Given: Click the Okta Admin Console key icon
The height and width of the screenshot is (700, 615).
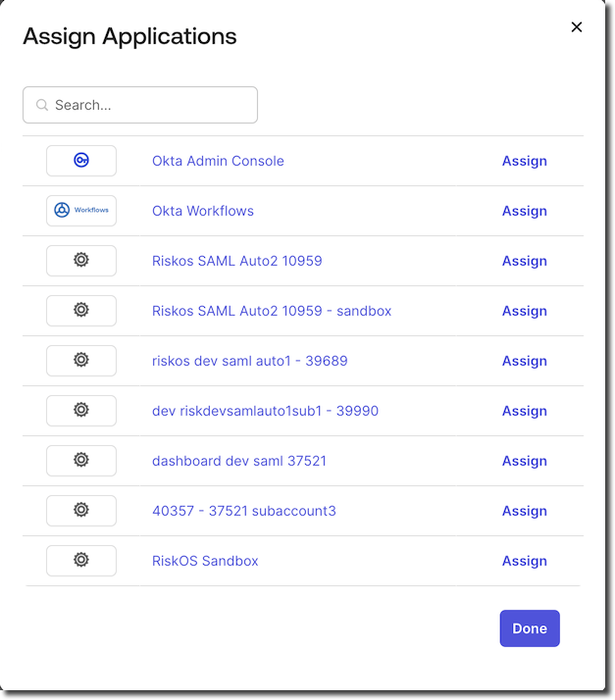Looking at the screenshot, I should coord(81,160).
